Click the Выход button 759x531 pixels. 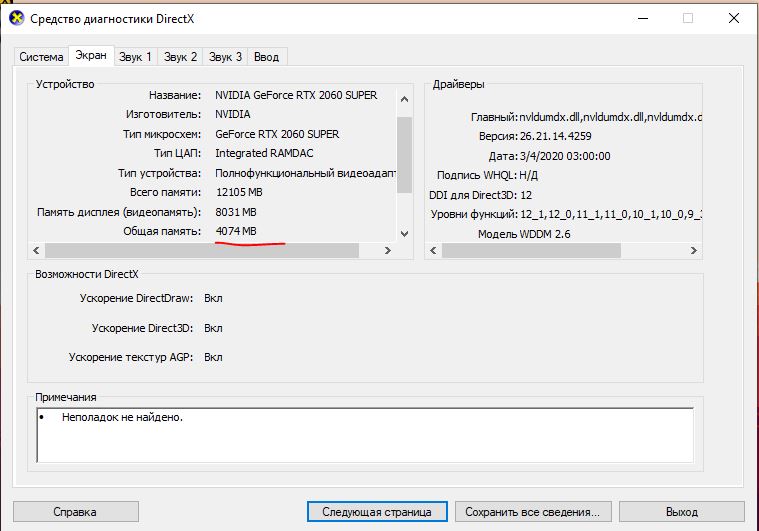(x=682, y=512)
